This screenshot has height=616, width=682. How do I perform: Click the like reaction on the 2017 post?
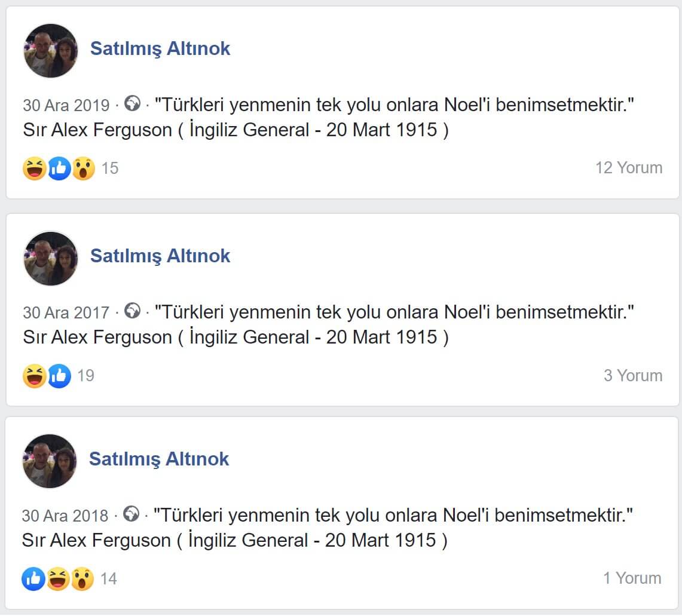tap(59, 376)
